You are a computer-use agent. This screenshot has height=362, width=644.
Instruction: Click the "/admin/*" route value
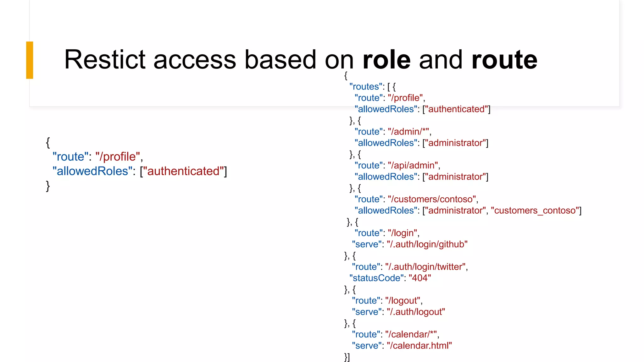click(408, 132)
